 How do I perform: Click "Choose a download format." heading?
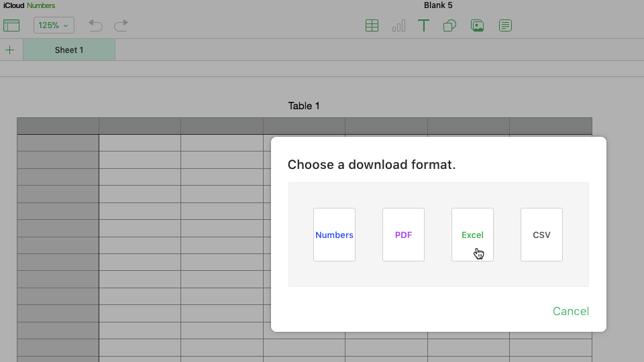(372, 165)
